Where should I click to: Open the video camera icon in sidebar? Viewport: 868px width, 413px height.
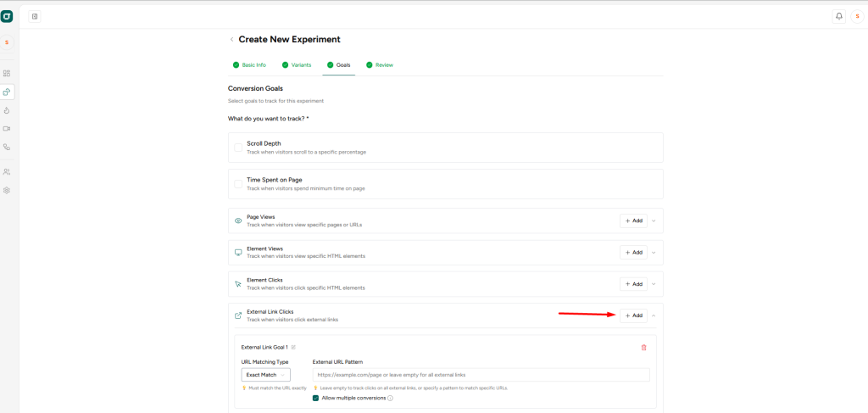coord(7,129)
